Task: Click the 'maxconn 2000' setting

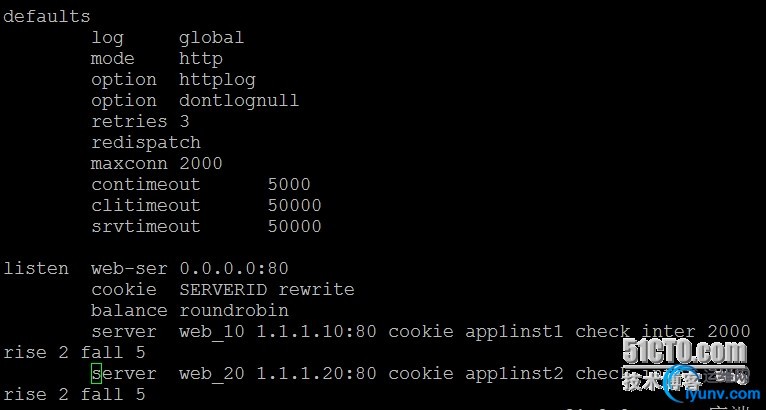Action: tap(156, 164)
